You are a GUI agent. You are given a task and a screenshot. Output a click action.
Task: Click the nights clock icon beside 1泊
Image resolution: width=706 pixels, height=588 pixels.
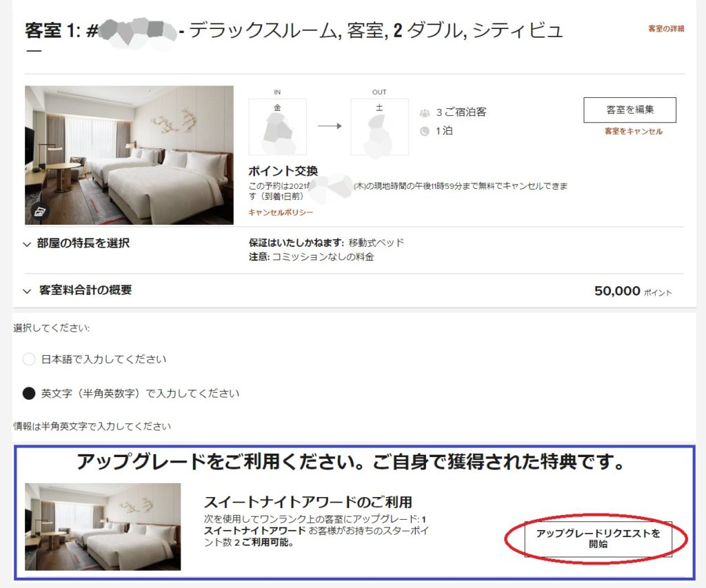(425, 131)
